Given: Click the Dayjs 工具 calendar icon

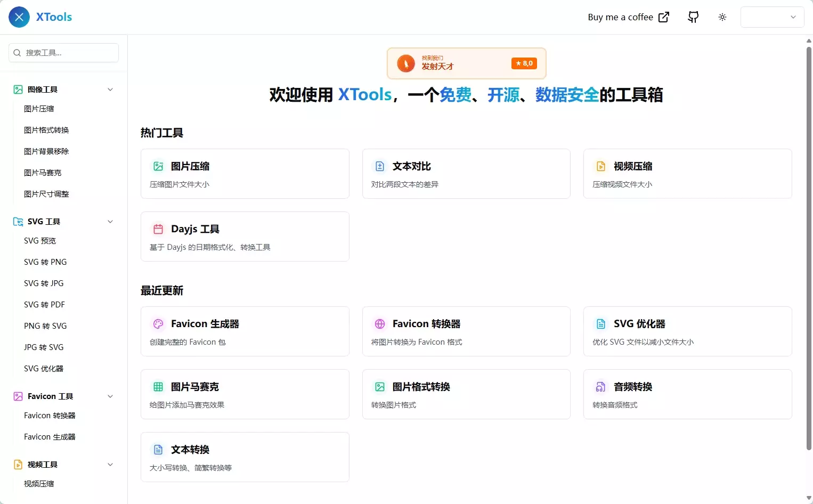Looking at the screenshot, I should coord(158,229).
